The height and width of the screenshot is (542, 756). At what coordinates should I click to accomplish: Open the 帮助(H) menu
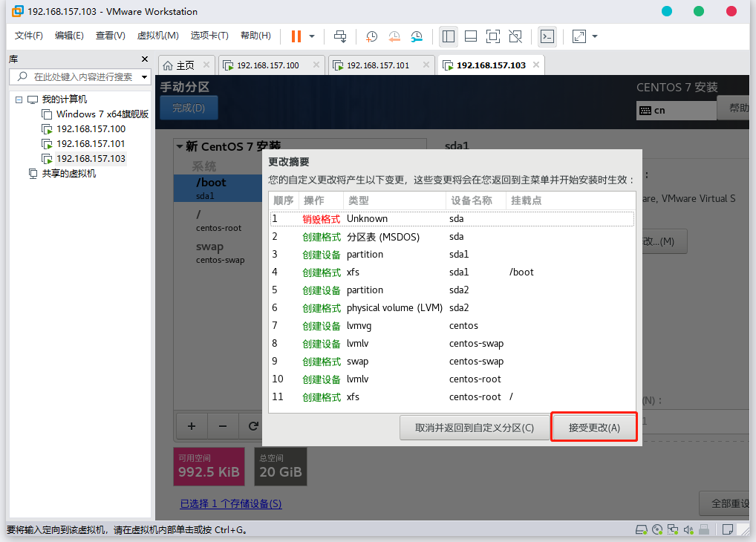pos(255,36)
